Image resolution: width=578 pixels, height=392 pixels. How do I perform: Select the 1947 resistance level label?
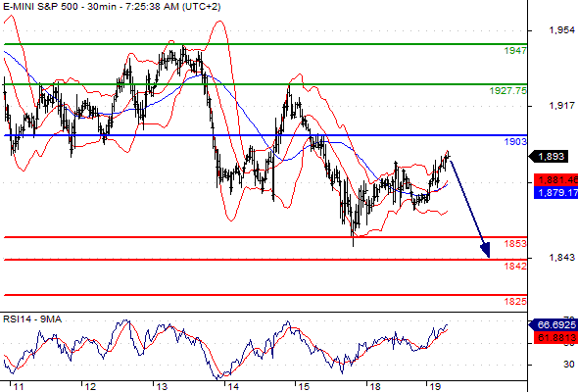515,51
